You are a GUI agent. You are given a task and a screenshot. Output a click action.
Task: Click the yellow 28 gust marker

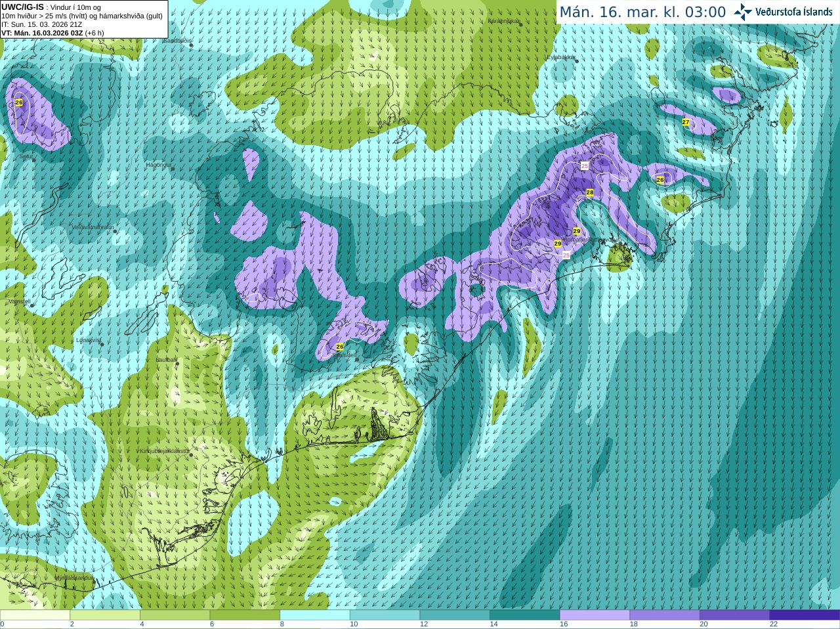point(590,192)
